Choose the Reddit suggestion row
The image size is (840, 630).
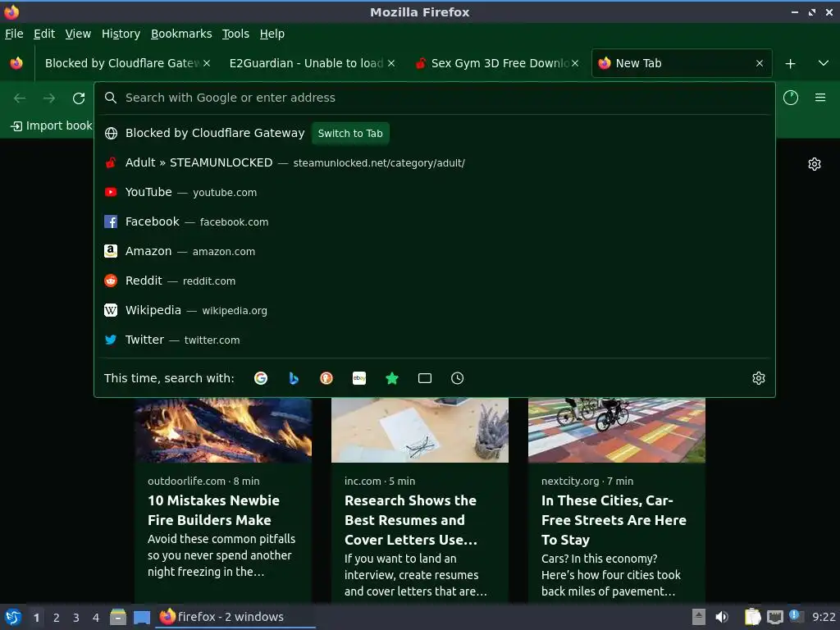tap(435, 281)
